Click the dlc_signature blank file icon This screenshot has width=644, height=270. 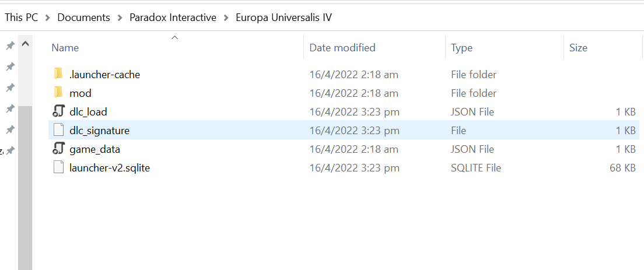(59, 130)
